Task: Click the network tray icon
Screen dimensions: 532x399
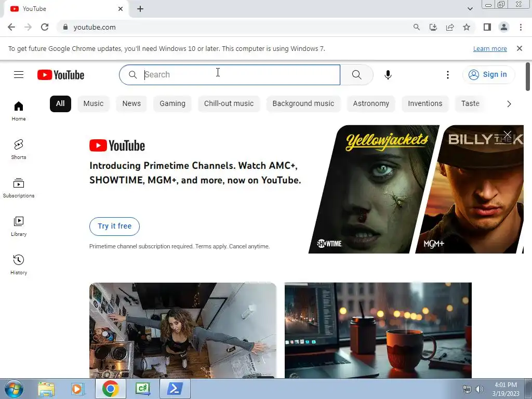Action: 467,389
